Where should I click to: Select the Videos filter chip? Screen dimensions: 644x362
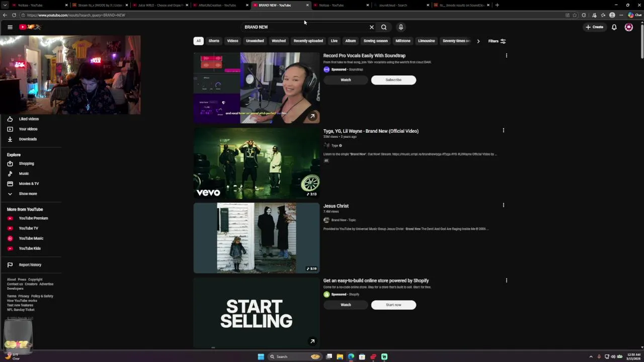232,41
